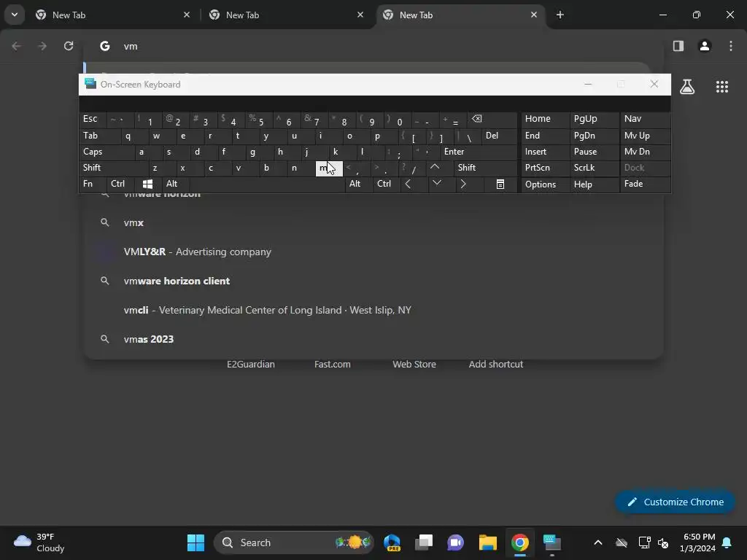Open the notification bell in system tray

pos(727,542)
